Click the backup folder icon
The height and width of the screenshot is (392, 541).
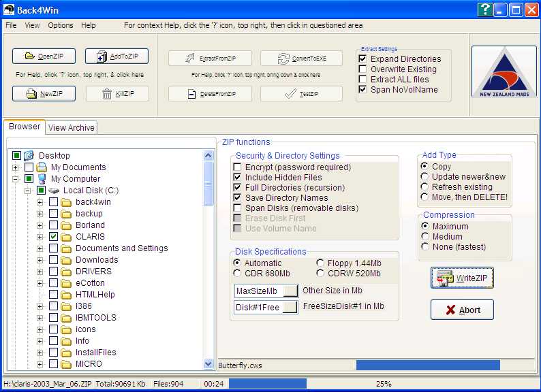66,214
